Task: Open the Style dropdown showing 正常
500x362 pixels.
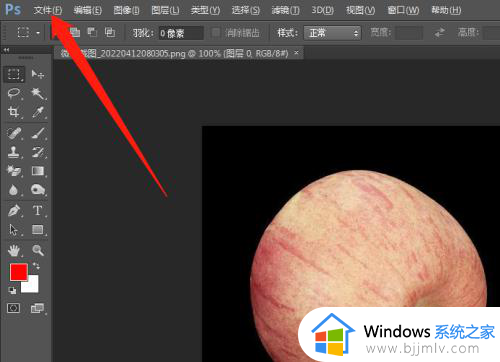Action: (332, 33)
